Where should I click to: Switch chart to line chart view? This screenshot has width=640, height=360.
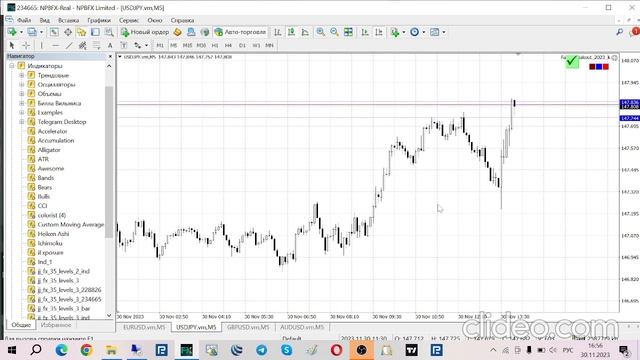[x=305, y=32]
